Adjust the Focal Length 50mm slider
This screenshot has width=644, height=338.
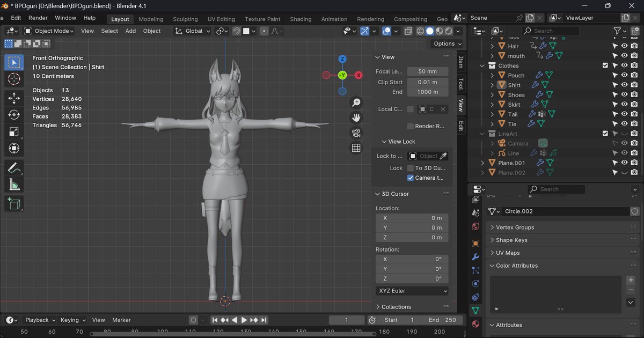click(427, 71)
